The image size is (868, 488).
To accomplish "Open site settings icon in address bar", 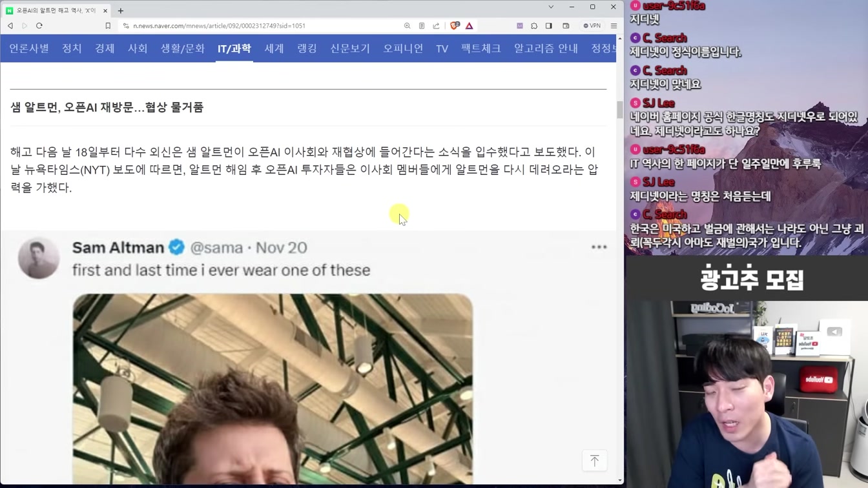I will click(126, 26).
